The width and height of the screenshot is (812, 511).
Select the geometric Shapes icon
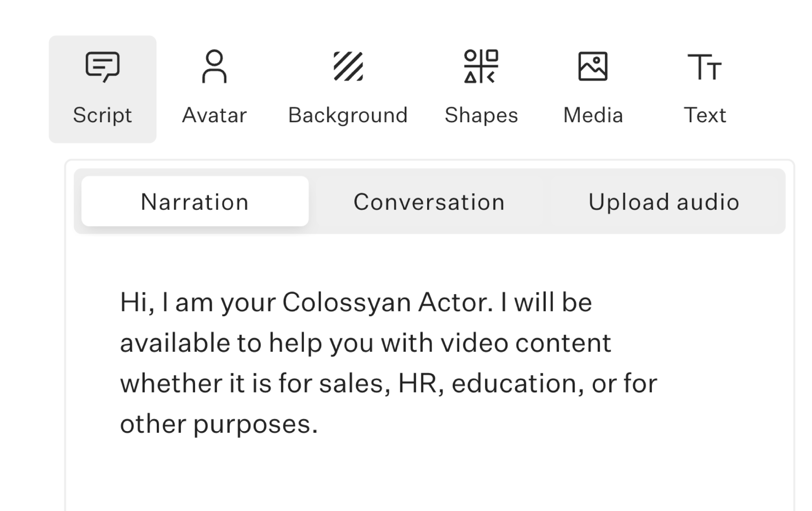482,66
